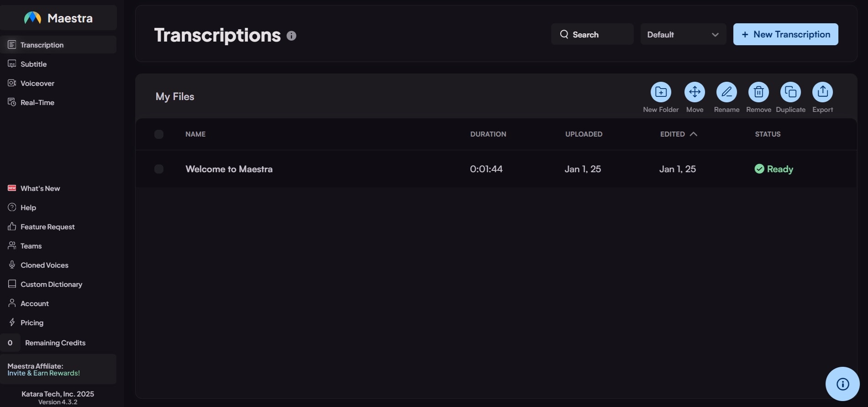868x407 pixels.
Task: Expand the Default sorting dropdown
Action: click(683, 34)
